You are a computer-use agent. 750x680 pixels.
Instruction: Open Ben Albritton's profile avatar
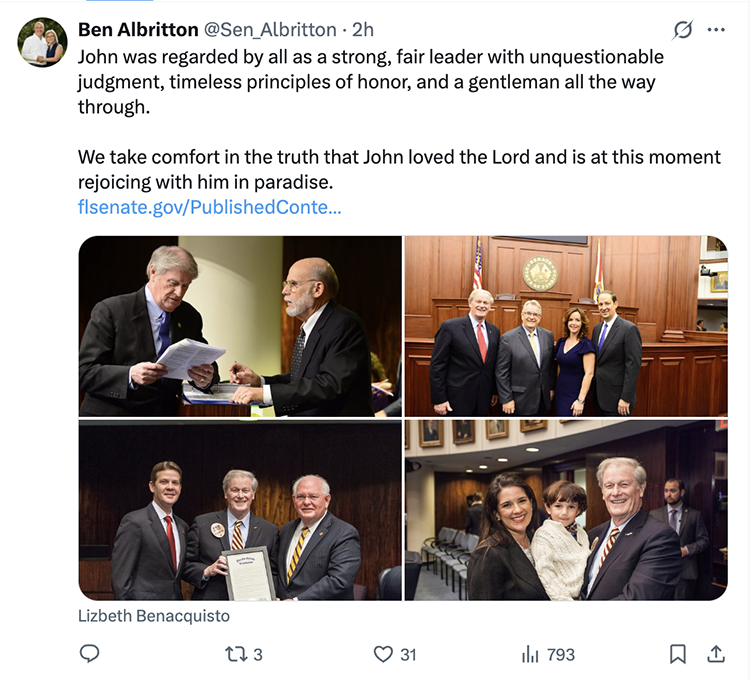pos(42,43)
